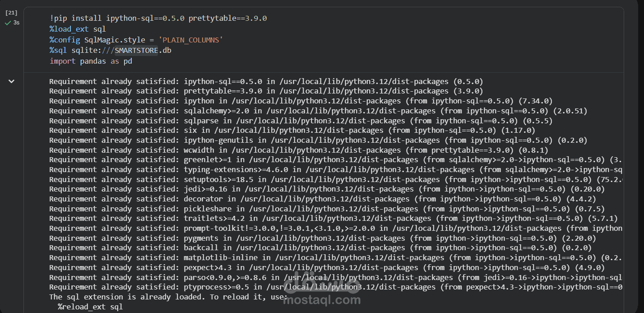The height and width of the screenshot is (313, 644).
Task: Place cursor in the !pip install line
Action: point(158,18)
